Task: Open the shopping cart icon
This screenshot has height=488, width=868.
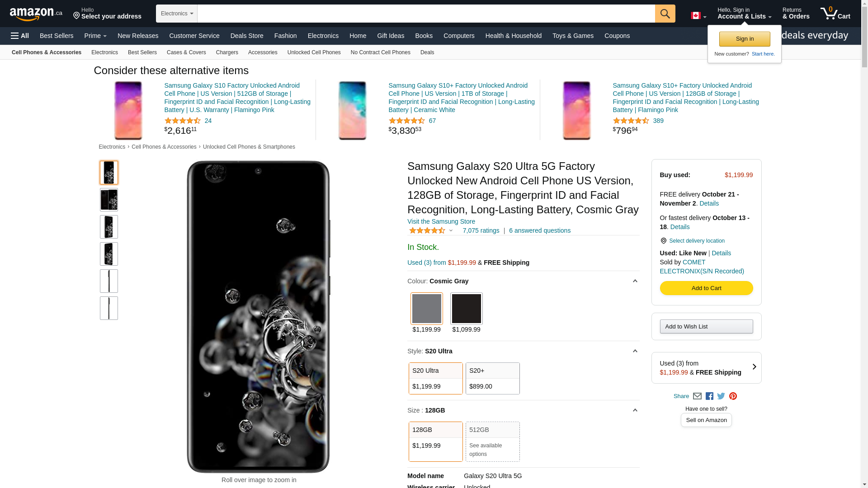Action: point(835,14)
